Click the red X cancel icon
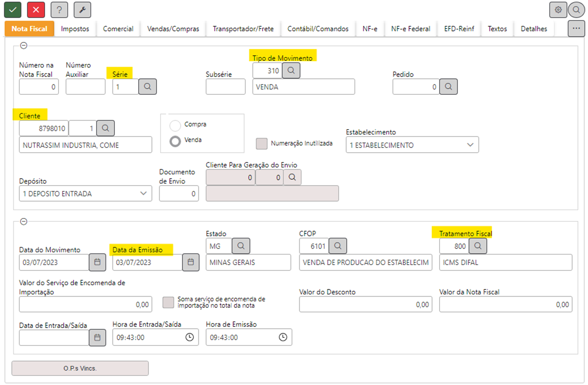 [x=36, y=10]
